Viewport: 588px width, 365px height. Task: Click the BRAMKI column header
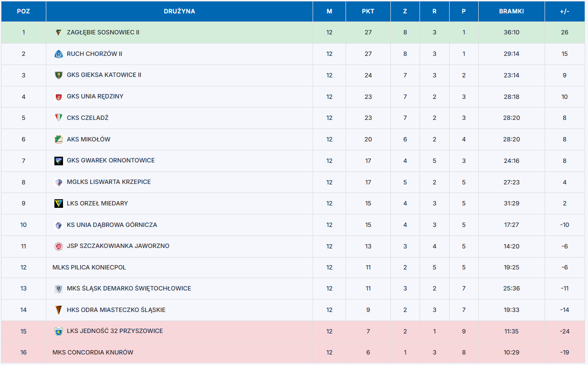coord(511,11)
